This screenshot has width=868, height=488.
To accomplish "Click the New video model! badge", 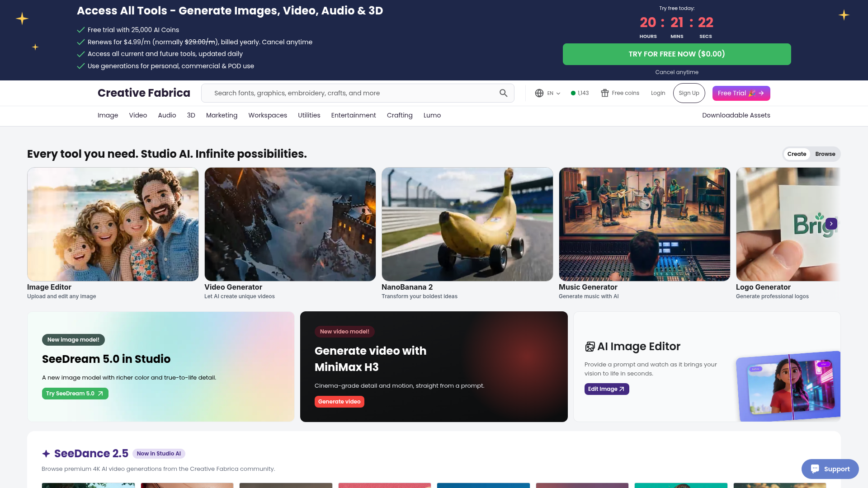I will click(x=344, y=332).
